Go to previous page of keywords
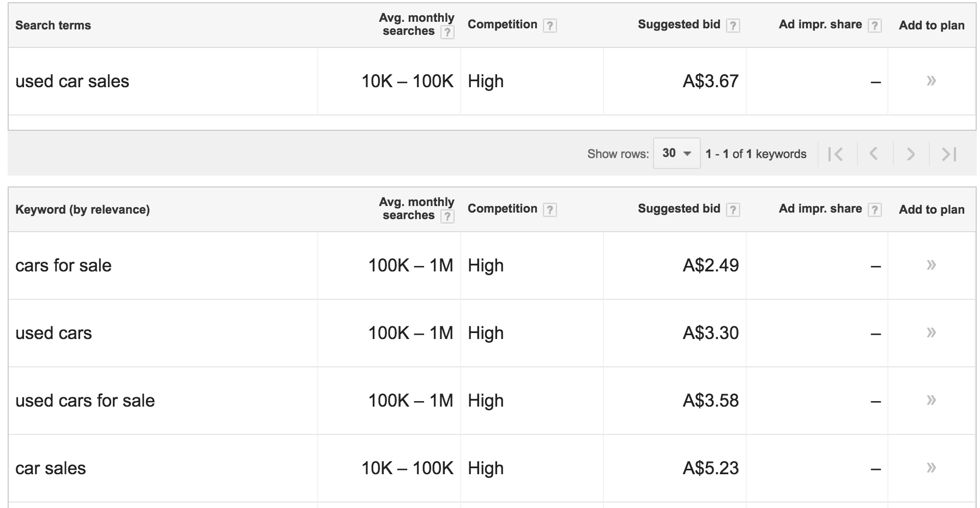 tap(874, 154)
